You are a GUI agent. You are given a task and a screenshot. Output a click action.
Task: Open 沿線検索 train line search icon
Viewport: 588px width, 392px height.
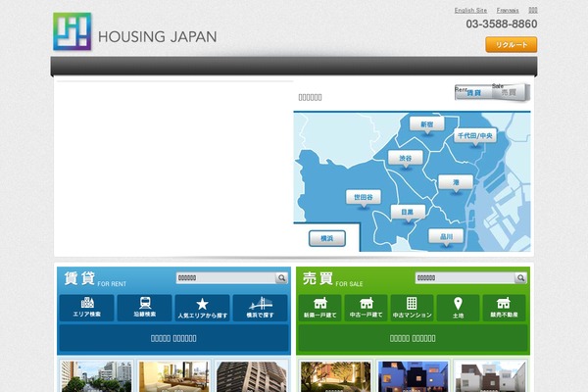(145, 308)
